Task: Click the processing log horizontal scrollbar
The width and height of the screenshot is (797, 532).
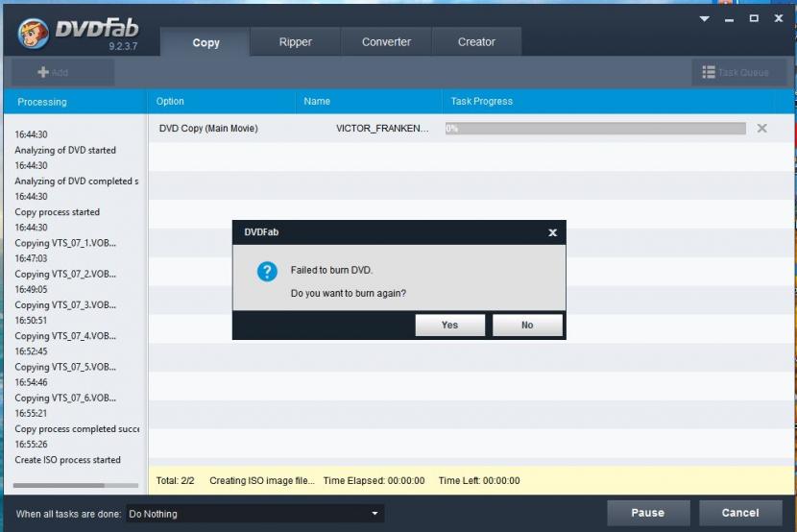Action: [x=58, y=485]
